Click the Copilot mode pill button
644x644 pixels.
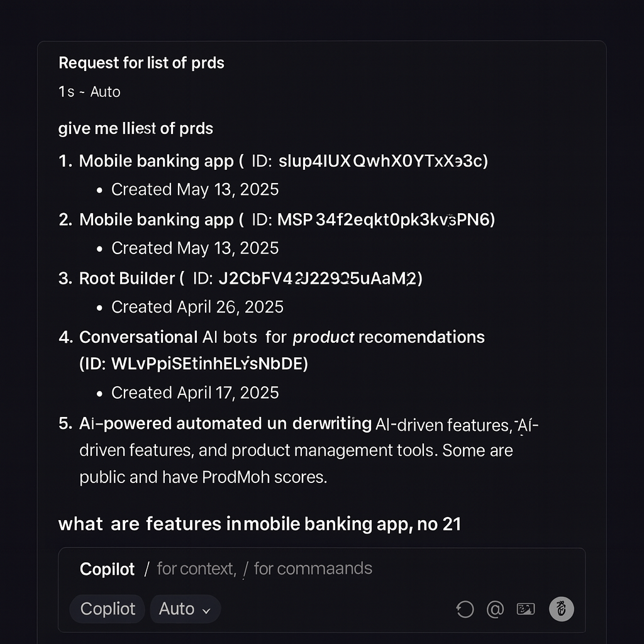click(108, 609)
